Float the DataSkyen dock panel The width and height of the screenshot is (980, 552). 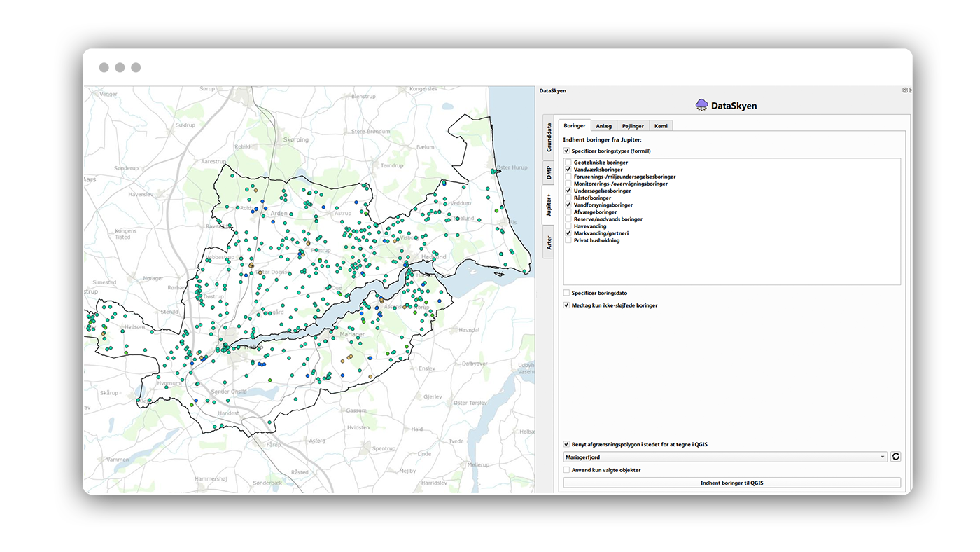point(904,90)
